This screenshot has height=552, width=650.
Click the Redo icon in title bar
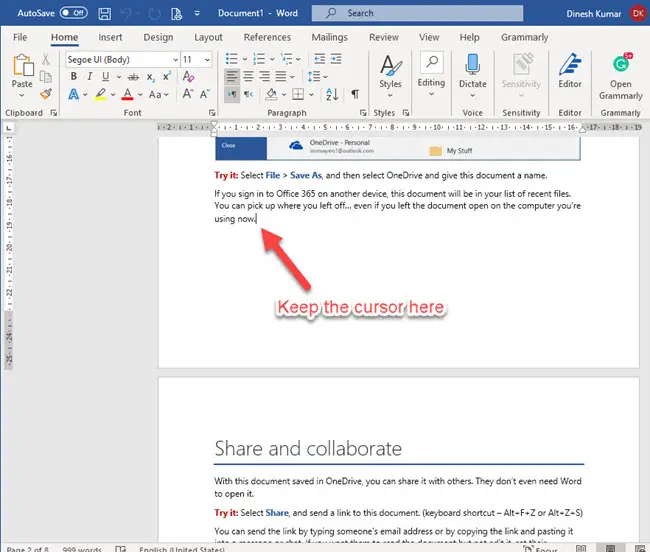point(155,14)
